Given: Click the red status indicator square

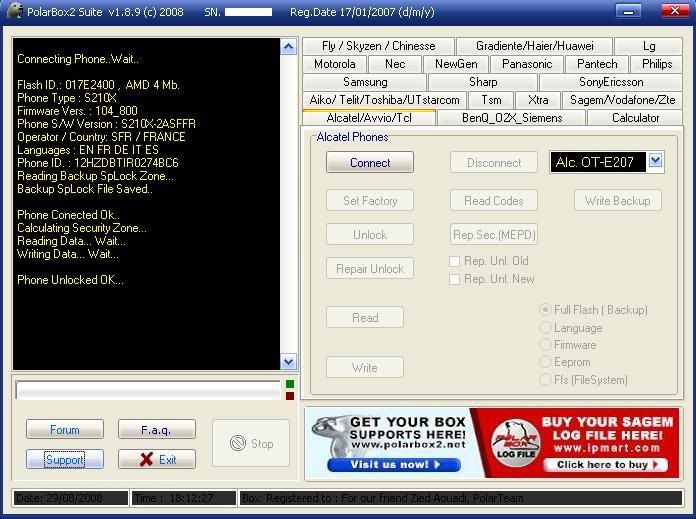Looking at the screenshot, I should (x=290, y=396).
